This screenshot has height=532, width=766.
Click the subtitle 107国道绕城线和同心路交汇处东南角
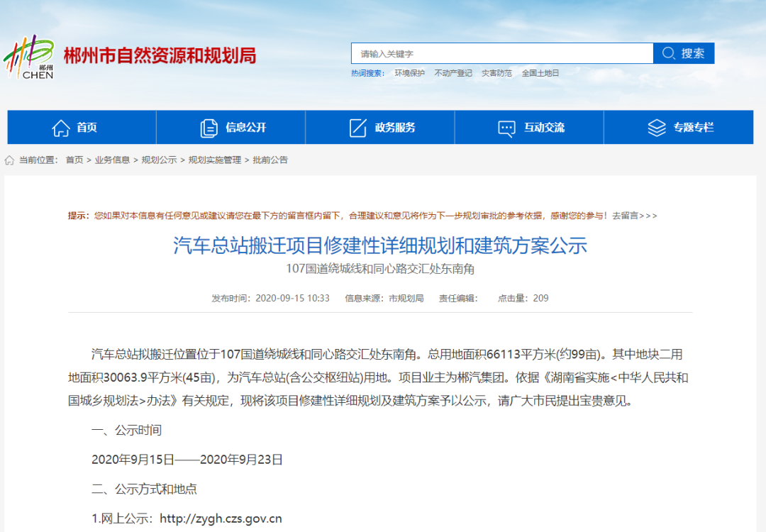tap(380, 269)
